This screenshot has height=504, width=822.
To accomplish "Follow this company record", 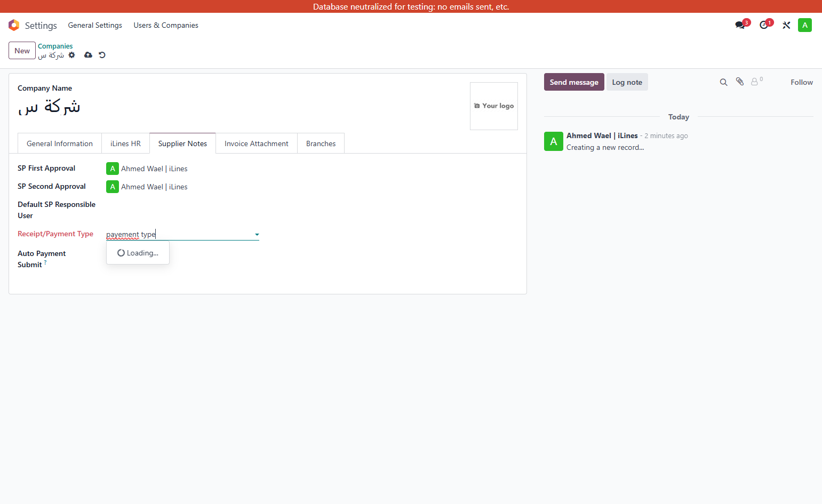I will (802, 82).
